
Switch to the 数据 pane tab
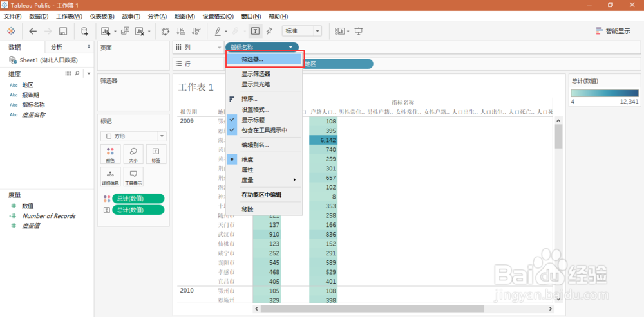tap(15, 47)
